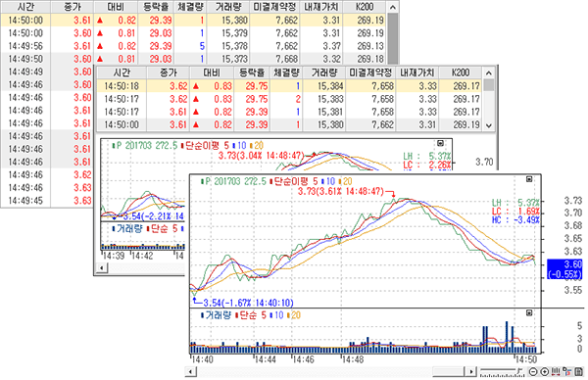Click the chart settings icon beside bars
588x380 pixels.
click(x=567, y=372)
